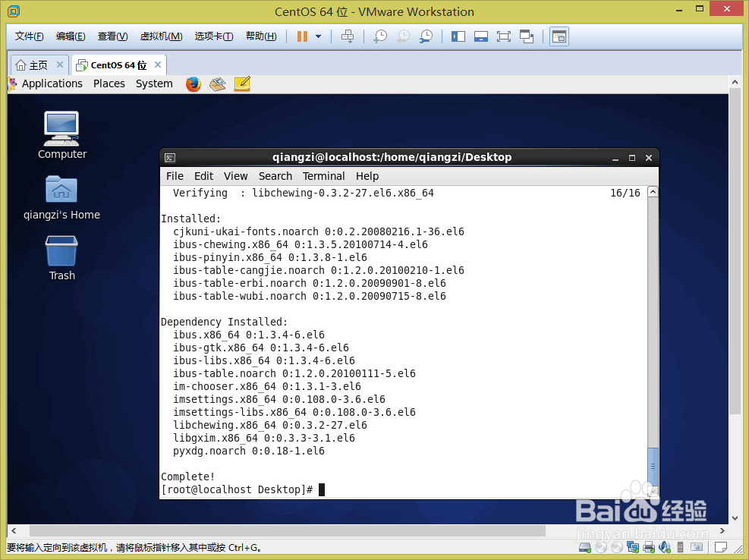
Task: Open the message log icon in status bar
Action: pos(721,547)
